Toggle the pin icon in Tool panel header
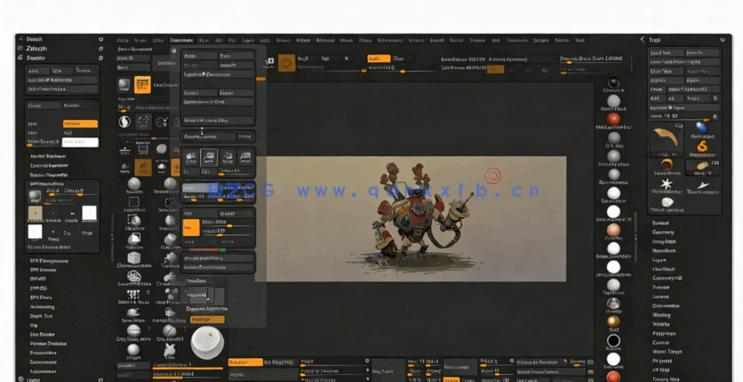This screenshot has height=382, width=743. tap(722, 40)
